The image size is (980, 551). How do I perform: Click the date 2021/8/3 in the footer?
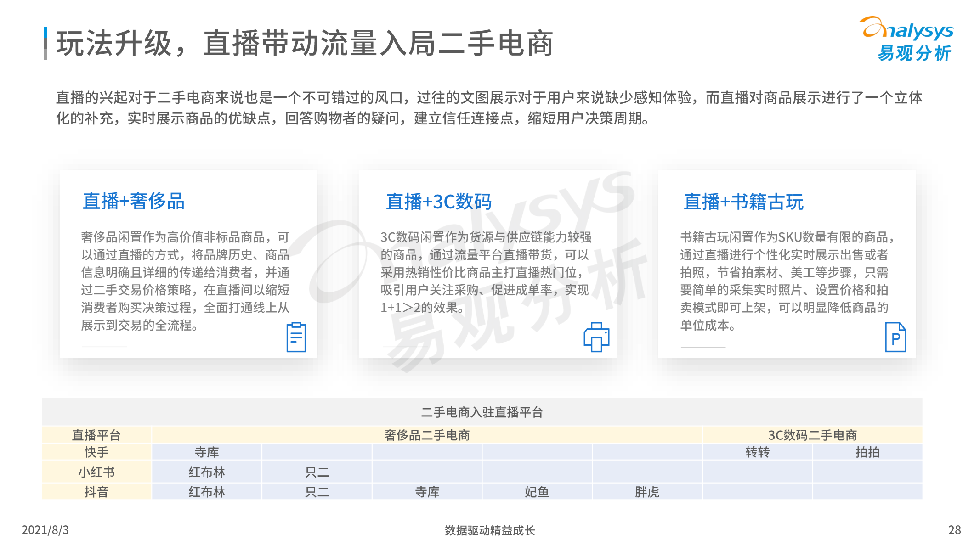point(45,530)
